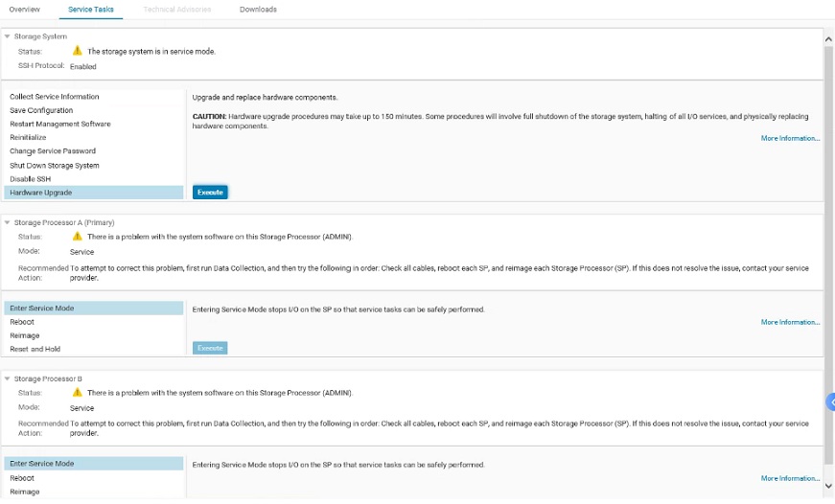Switch to the Overview tab
The width and height of the screenshot is (835, 504).
[x=25, y=10]
